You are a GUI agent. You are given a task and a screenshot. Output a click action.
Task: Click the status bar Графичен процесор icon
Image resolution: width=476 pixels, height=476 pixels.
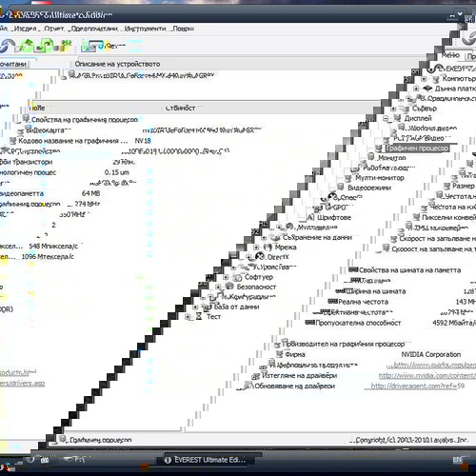coord(63,439)
